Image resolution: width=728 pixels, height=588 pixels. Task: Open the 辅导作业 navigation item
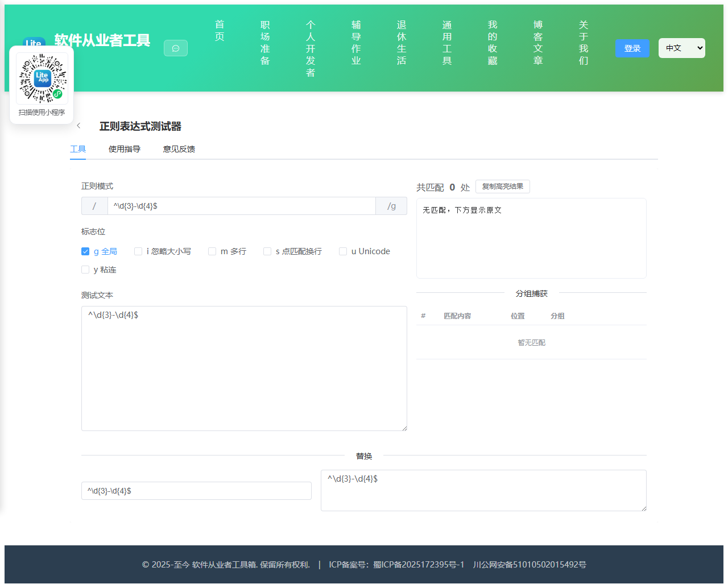point(356,43)
